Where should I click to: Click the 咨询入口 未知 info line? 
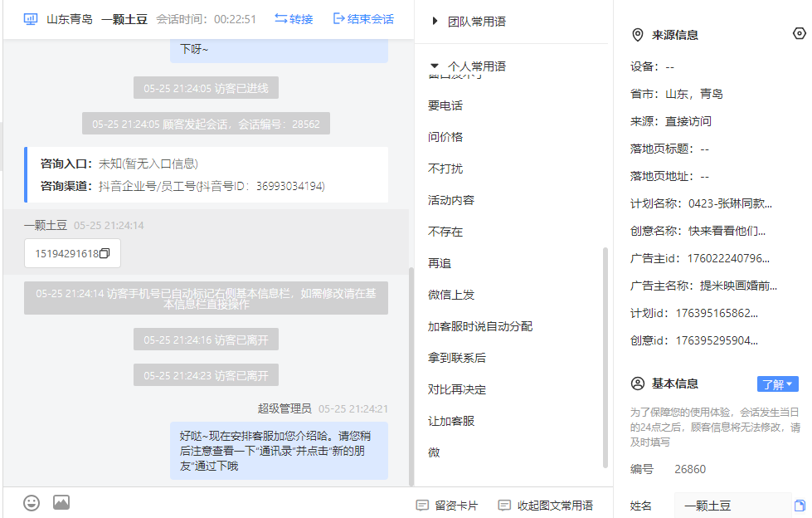click(119, 164)
